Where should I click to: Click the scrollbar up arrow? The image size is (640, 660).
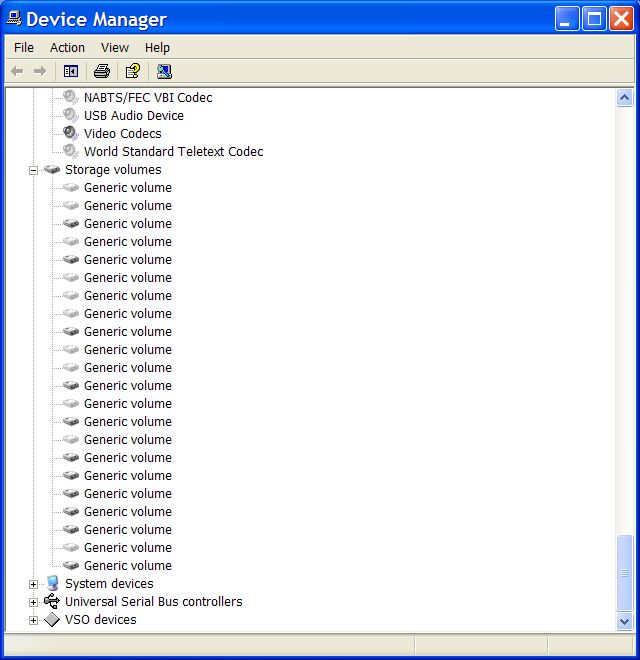click(624, 98)
